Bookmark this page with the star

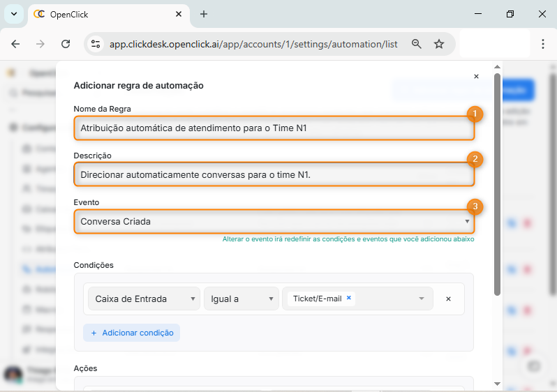tap(439, 44)
